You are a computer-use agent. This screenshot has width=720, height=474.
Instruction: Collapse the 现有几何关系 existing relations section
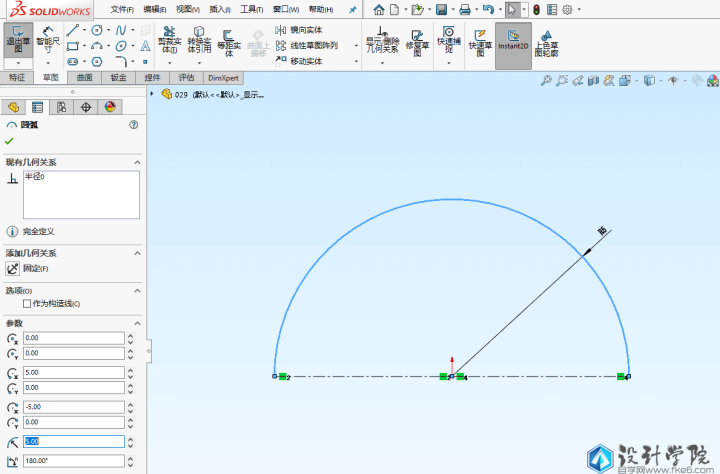pos(136,161)
